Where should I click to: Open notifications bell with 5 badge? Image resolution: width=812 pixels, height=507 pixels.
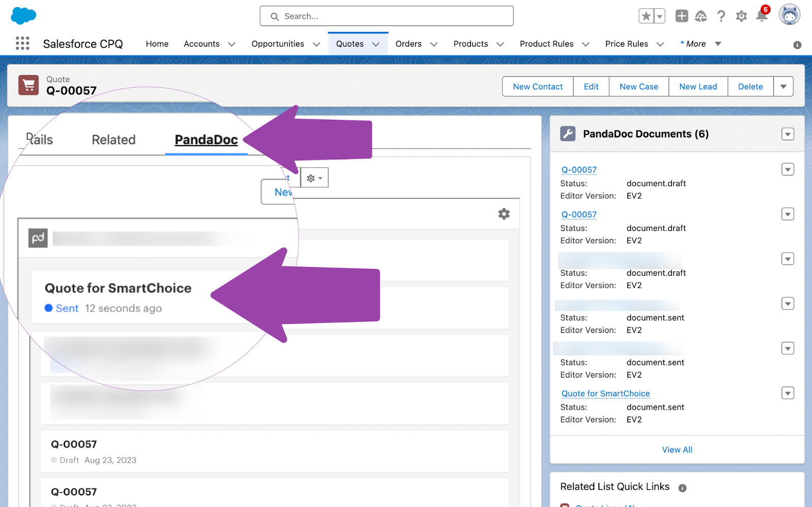(x=762, y=15)
